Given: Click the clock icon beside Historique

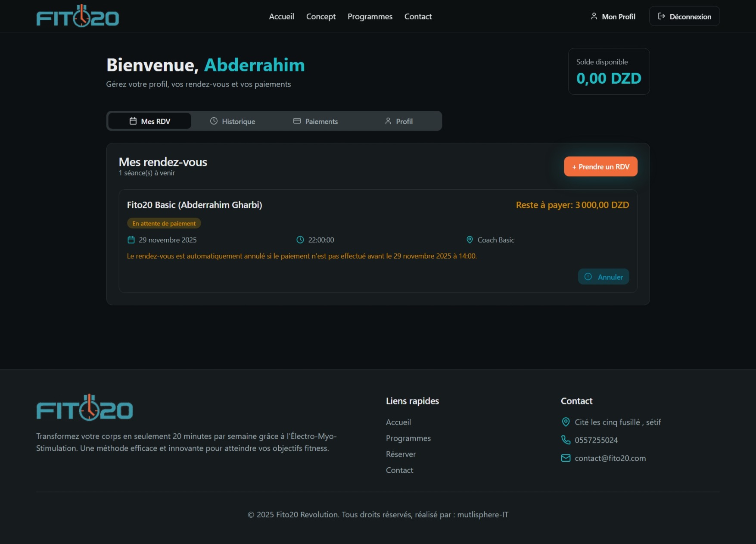Looking at the screenshot, I should 214,121.
